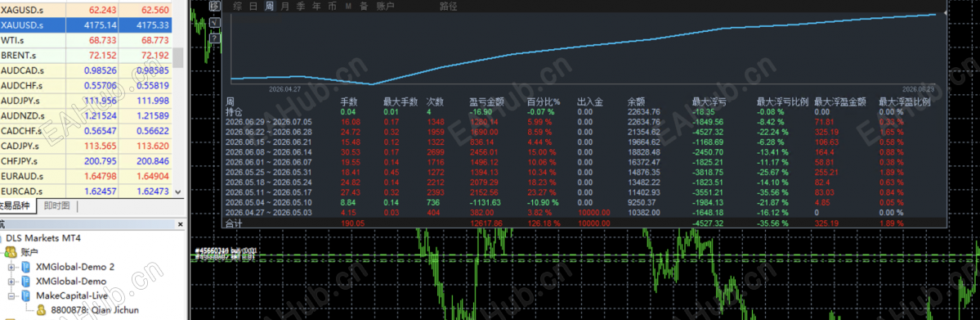Select the CADJPY.s symbol row
Image resolution: width=980 pixels, height=320 pixels.
pos(87,146)
